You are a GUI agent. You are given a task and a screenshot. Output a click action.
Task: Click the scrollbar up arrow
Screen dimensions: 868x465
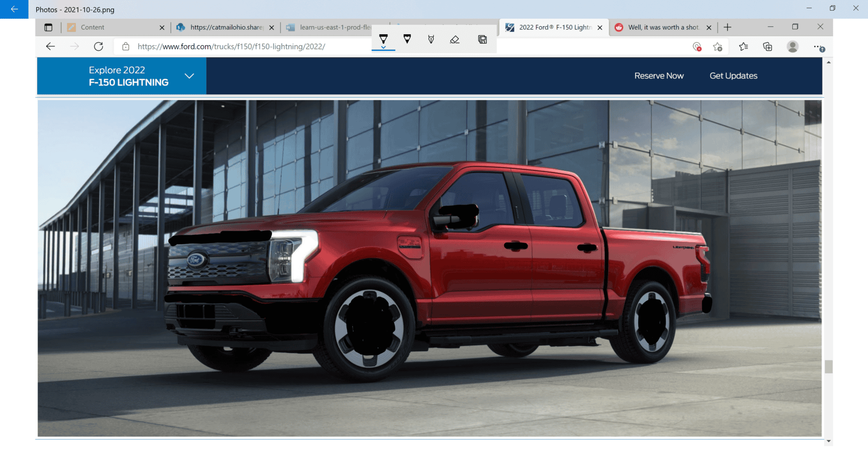tap(829, 62)
